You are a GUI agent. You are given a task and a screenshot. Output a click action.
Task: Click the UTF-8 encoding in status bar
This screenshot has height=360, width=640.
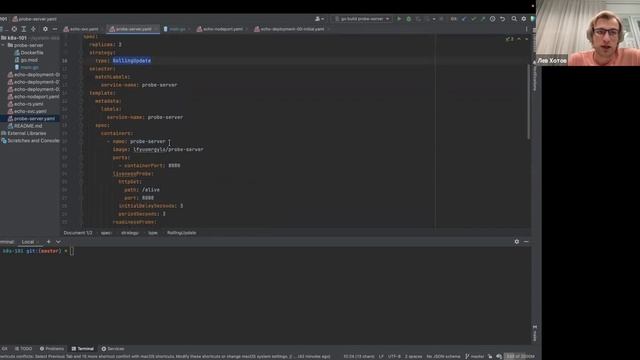(x=394, y=356)
